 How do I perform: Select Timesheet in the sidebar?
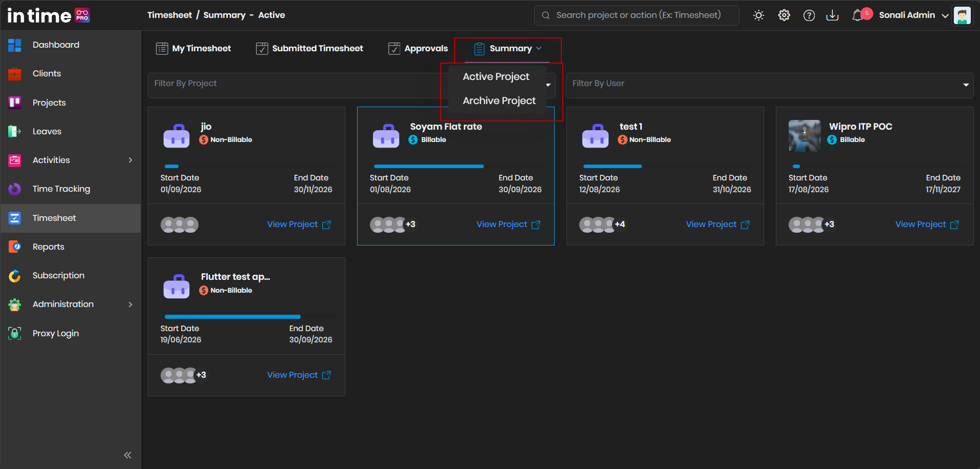(70, 218)
